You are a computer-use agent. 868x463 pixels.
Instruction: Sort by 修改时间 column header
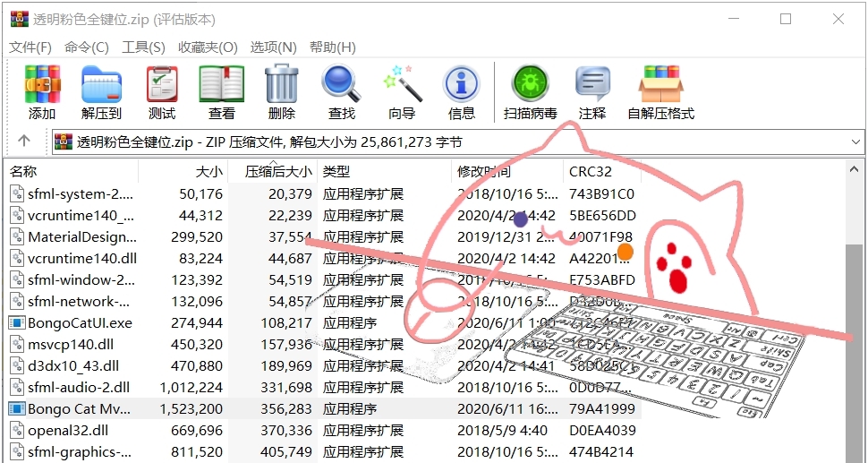tap(507, 172)
